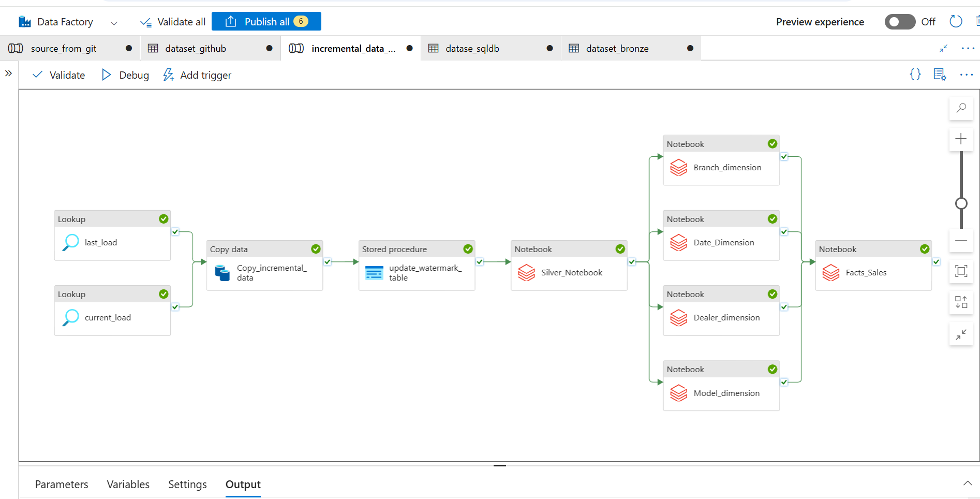Click Validate all
Image resolution: width=980 pixels, height=499 pixels.
(173, 22)
